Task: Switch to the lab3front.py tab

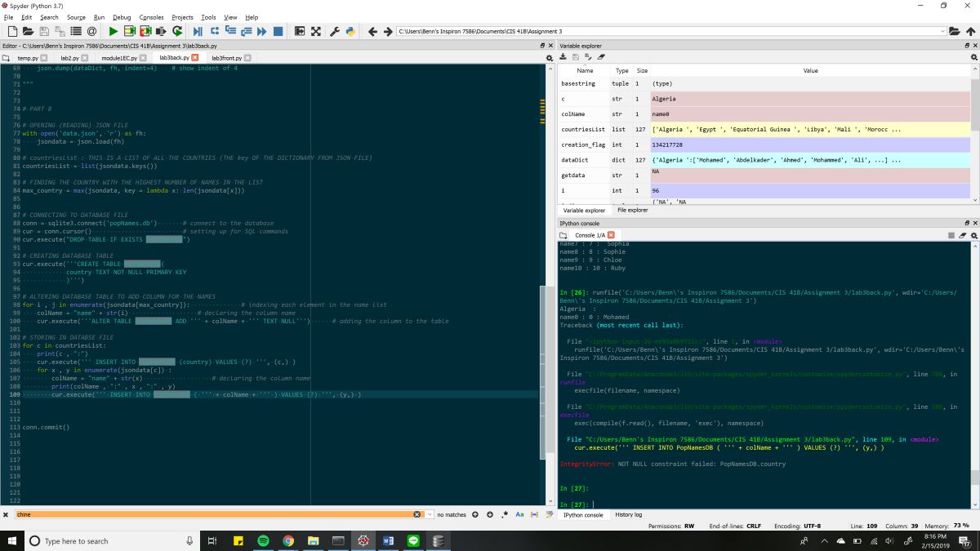Action: pyautogui.click(x=226, y=58)
